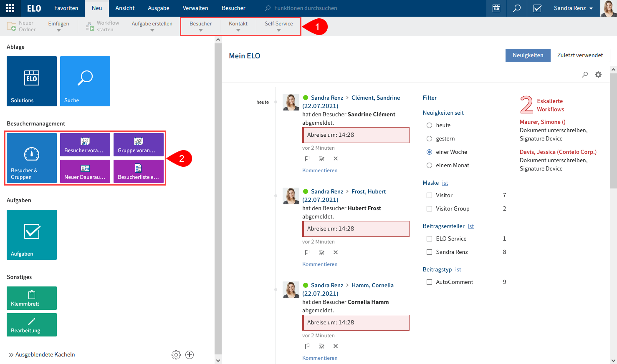
Task: Open the Besucherliste erstellen tile
Action: click(x=139, y=171)
